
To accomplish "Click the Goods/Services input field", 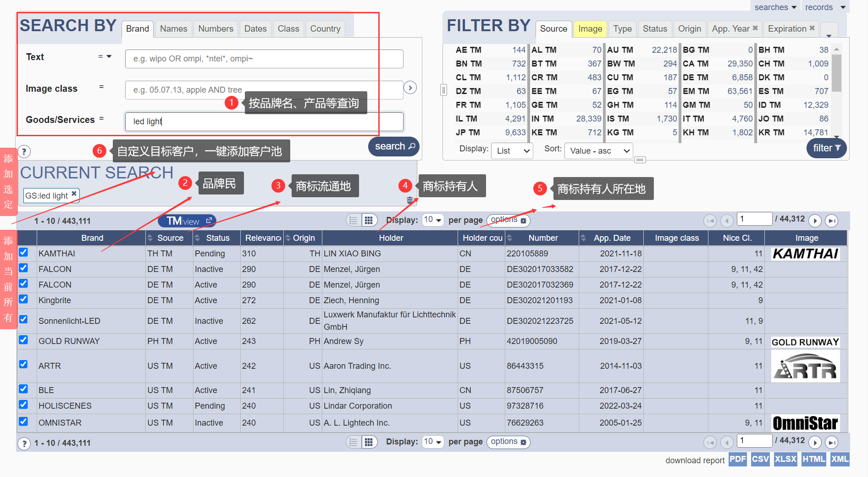I will 264,122.
